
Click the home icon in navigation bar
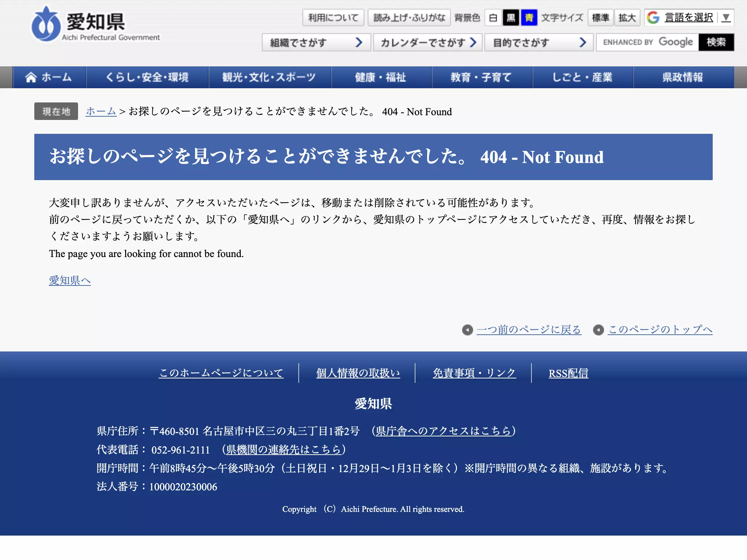[x=31, y=77]
